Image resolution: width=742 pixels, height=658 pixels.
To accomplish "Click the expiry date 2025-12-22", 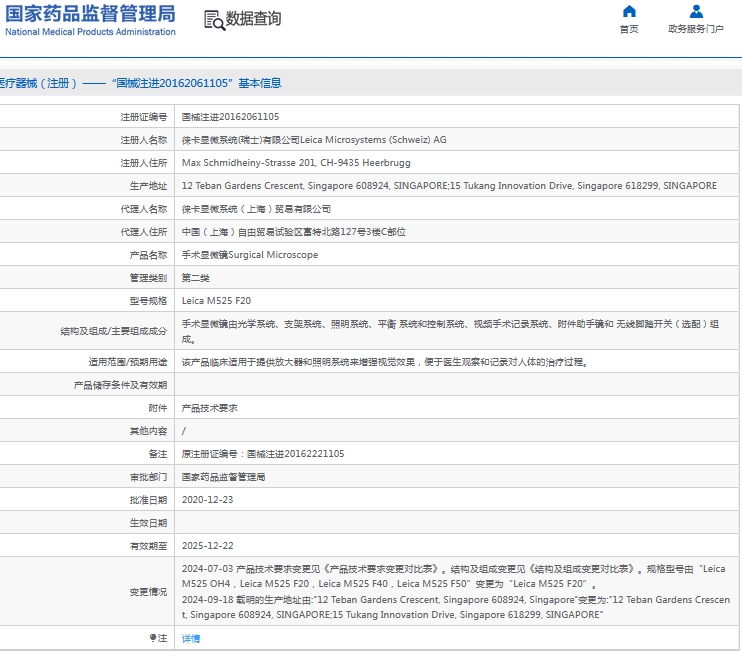I will click(x=207, y=546).
